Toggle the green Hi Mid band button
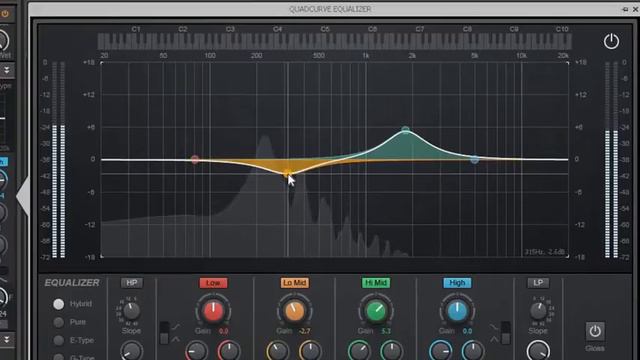Viewport: 640px width, 360px height. (376, 282)
